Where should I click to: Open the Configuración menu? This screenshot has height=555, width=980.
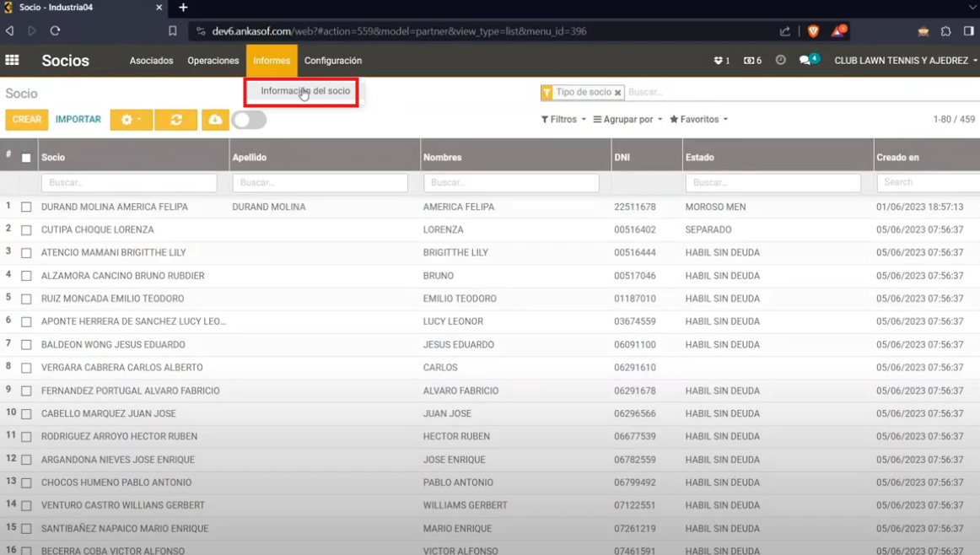tap(332, 61)
